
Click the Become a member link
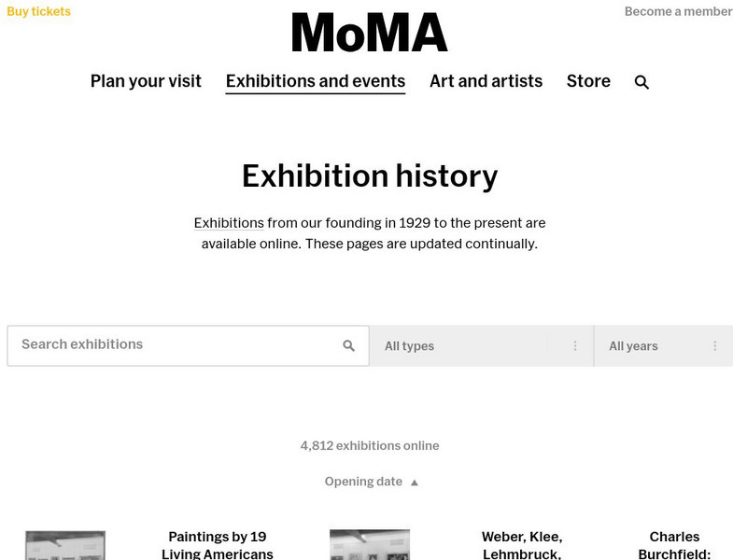[678, 12]
